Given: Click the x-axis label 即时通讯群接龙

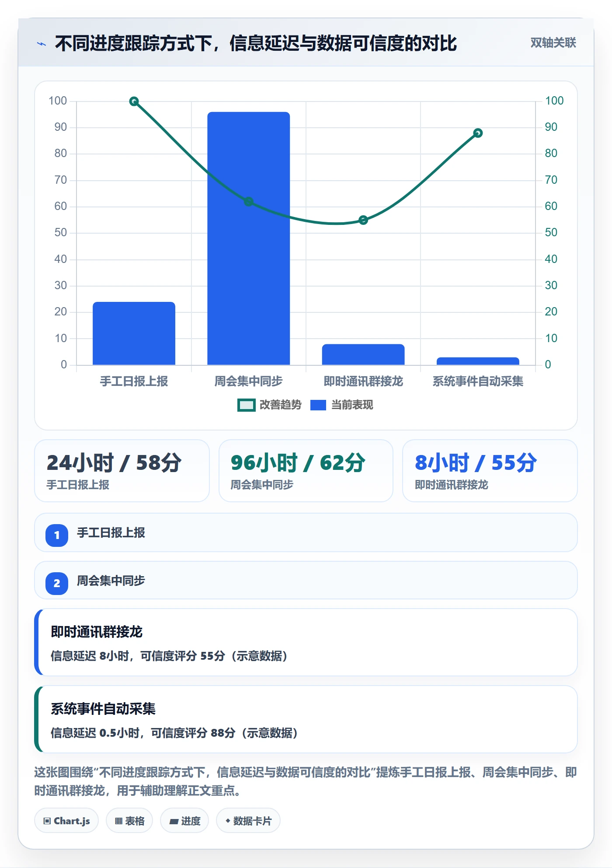Looking at the screenshot, I should pyautogui.click(x=363, y=381).
